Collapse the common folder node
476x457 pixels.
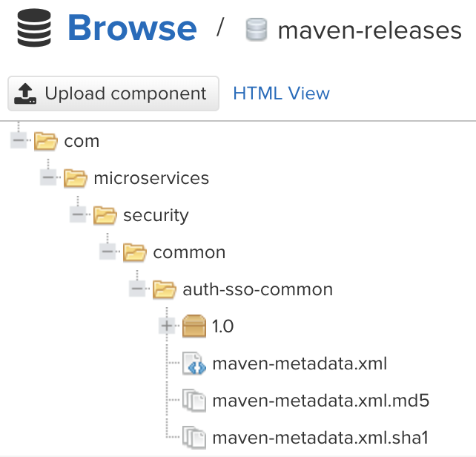click(108, 252)
